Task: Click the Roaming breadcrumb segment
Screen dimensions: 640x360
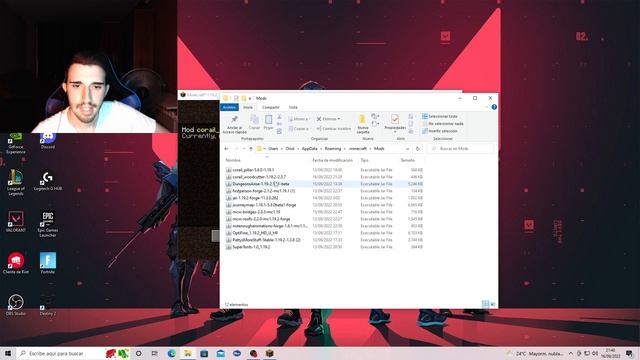Action: click(333, 149)
